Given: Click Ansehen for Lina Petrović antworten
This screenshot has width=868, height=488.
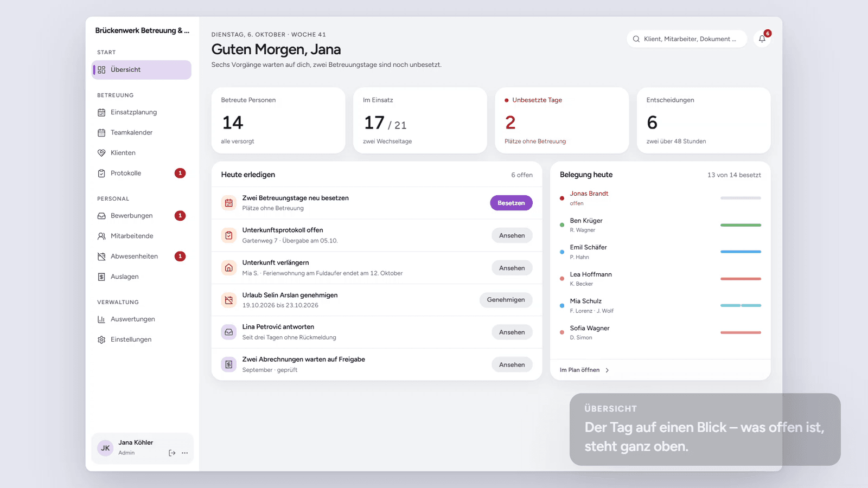Looking at the screenshot, I should 512,332.
